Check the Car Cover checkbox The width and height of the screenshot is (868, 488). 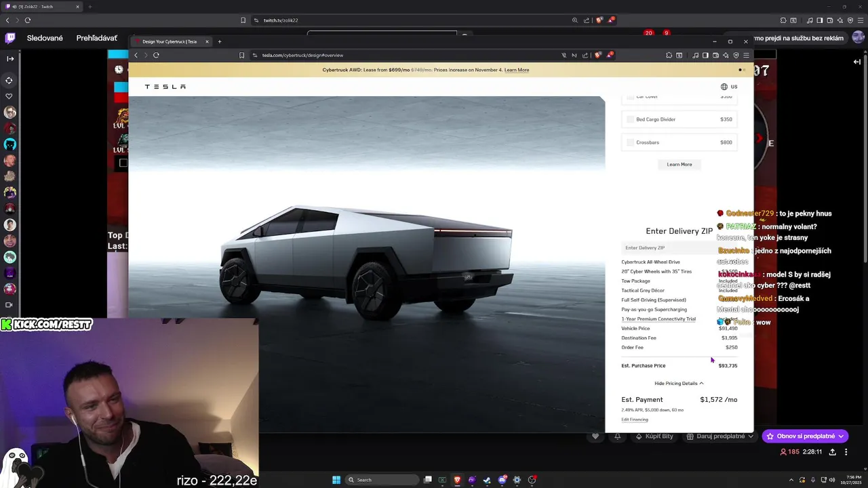630,98
